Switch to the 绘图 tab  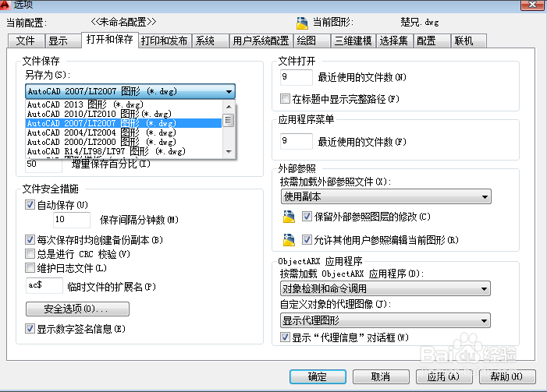click(x=312, y=41)
